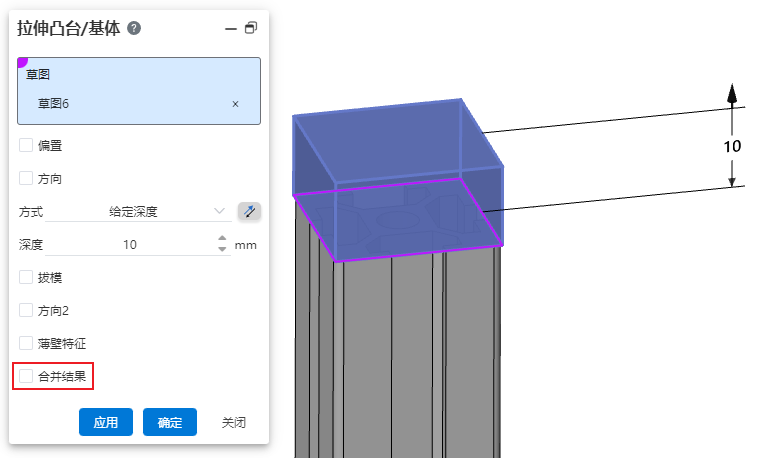Select the 深度 value field showing 10
The image size is (767, 458).
130,245
